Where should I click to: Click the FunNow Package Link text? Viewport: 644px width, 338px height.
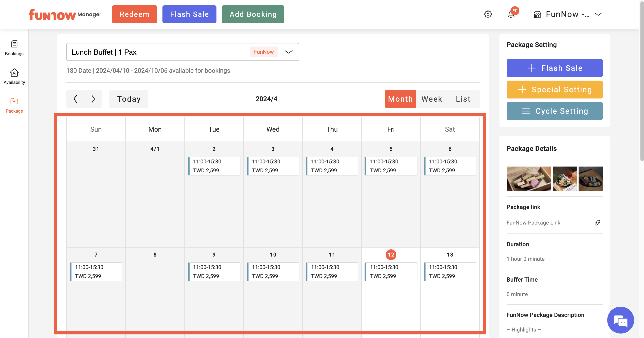coord(533,222)
